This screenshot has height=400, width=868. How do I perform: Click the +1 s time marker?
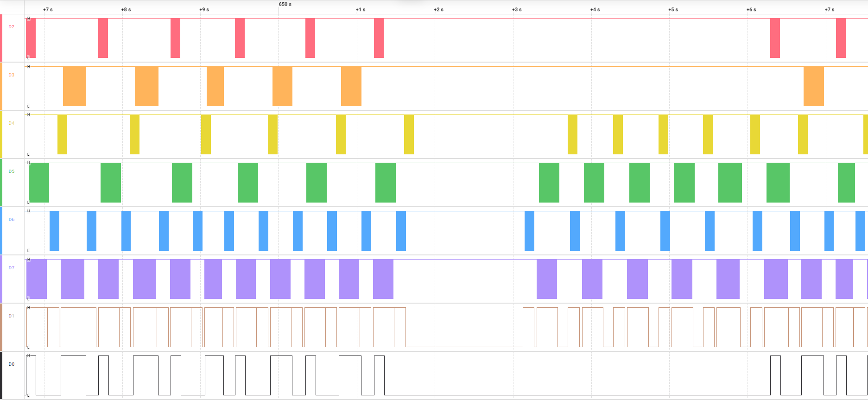tap(361, 10)
